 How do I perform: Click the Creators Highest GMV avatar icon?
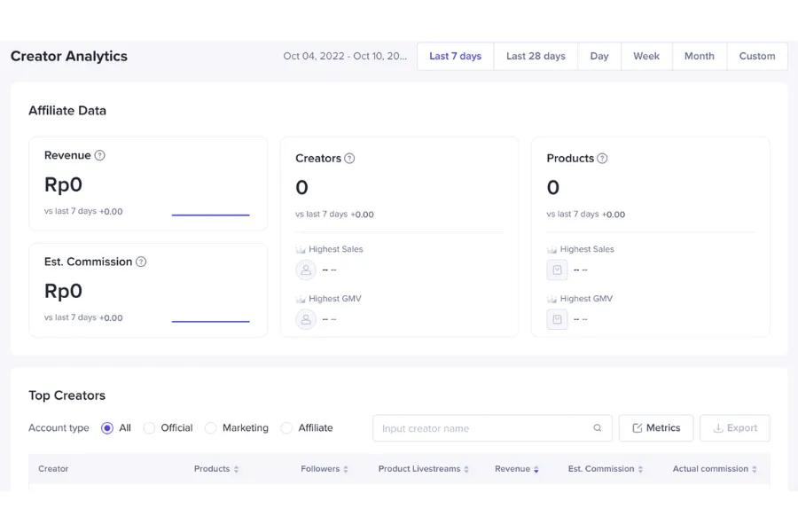306,319
